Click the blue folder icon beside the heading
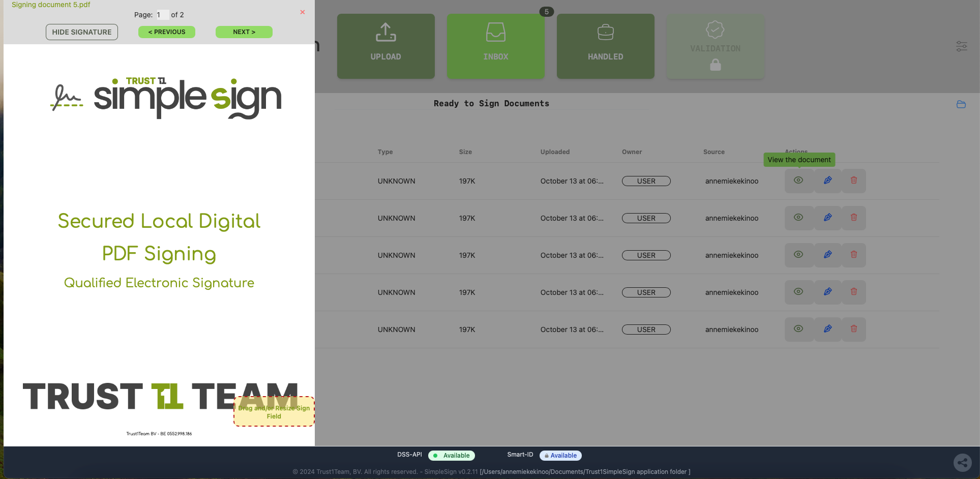 click(x=961, y=104)
